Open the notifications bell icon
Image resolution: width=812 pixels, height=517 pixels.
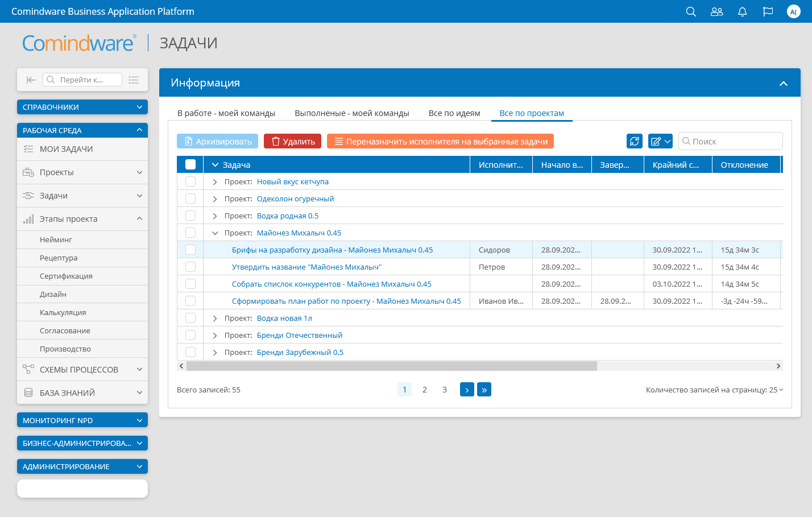coord(742,11)
